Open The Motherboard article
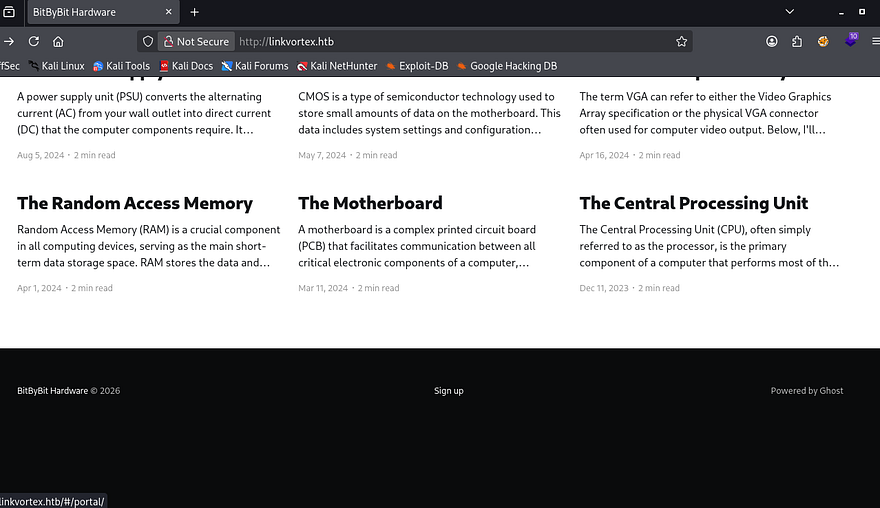Viewport: 880px width, 508px height. [370, 203]
